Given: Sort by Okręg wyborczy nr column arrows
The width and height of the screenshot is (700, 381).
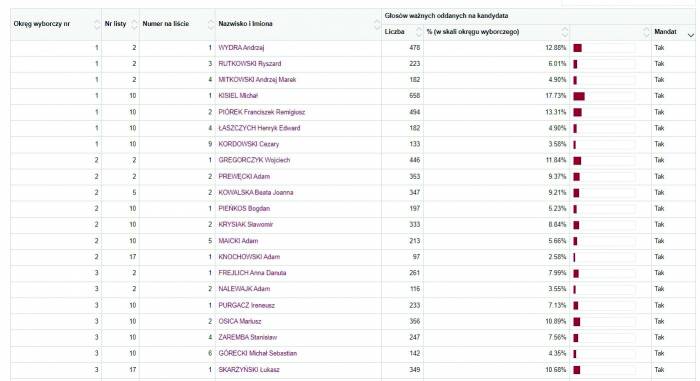Looking at the screenshot, I should tap(97, 24).
